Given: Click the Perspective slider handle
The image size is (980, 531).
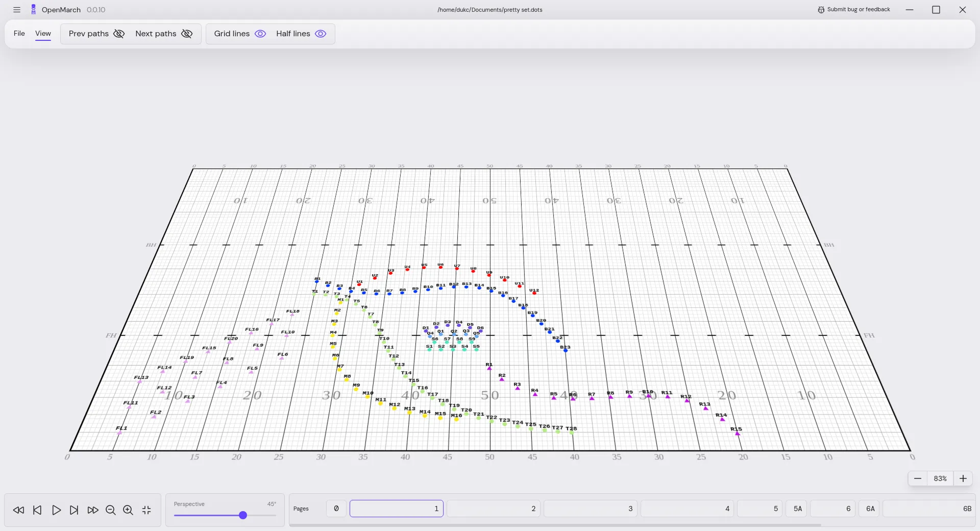Looking at the screenshot, I should point(243,515).
